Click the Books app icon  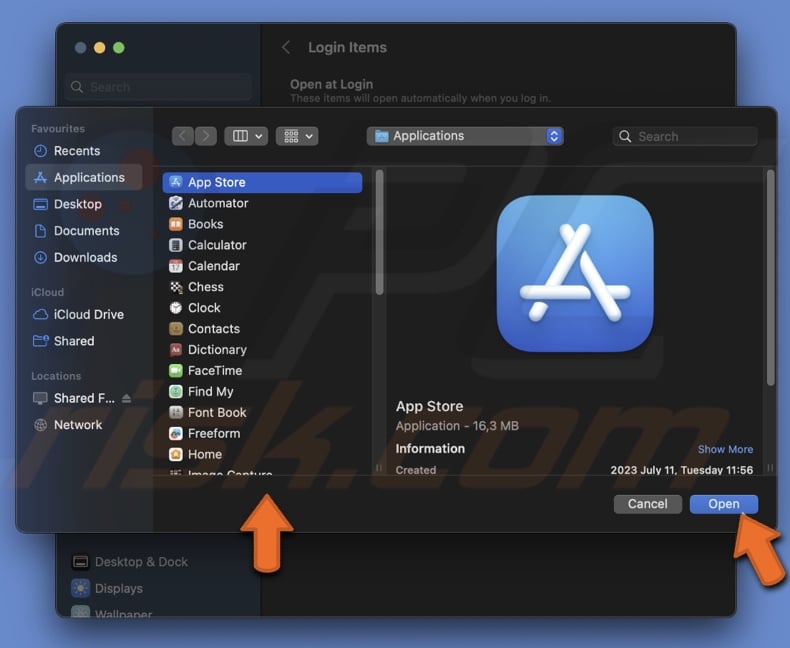[175, 224]
